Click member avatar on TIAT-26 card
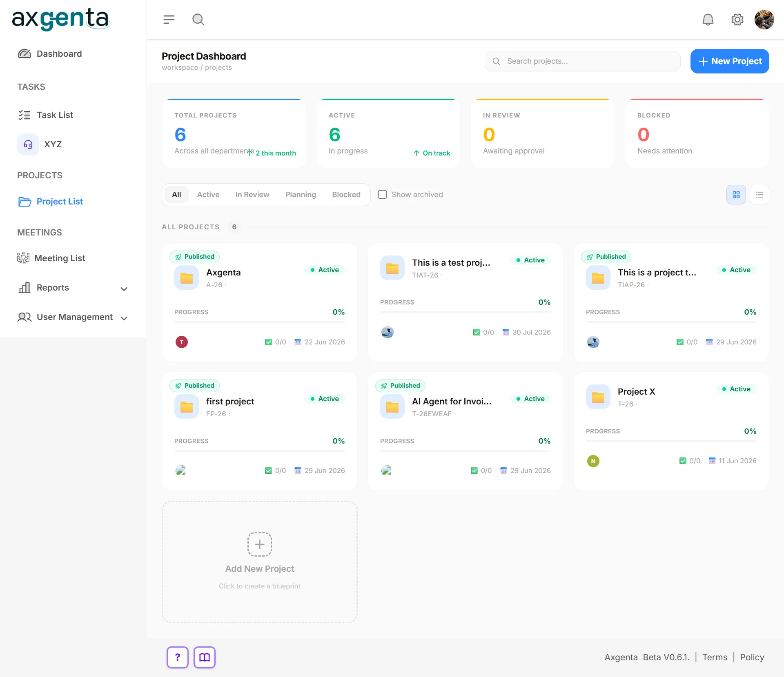 [388, 332]
